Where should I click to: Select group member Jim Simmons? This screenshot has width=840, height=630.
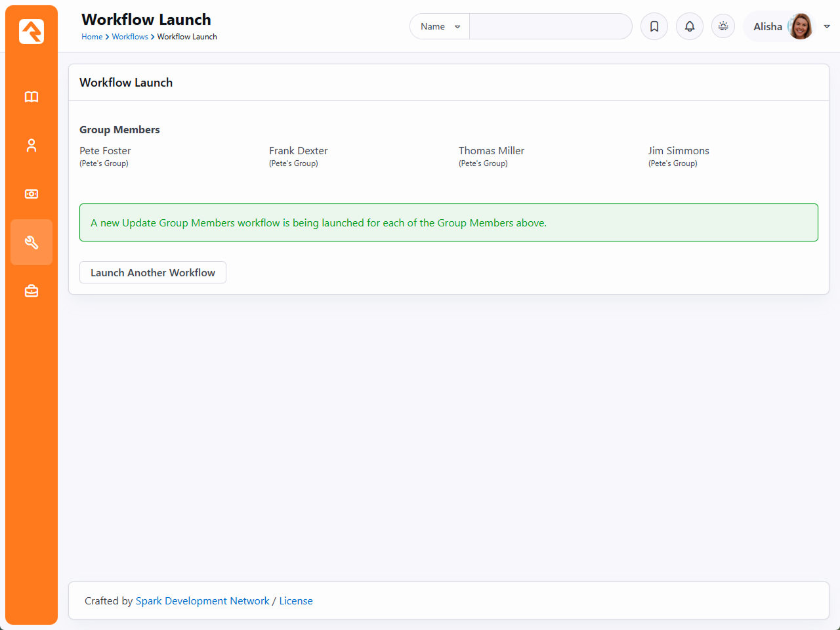click(x=679, y=151)
